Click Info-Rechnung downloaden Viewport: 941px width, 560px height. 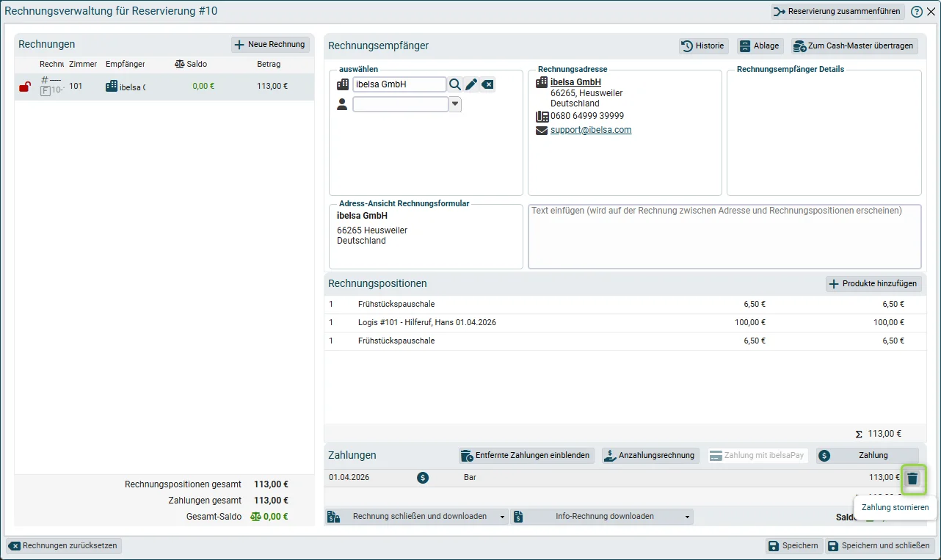597,517
